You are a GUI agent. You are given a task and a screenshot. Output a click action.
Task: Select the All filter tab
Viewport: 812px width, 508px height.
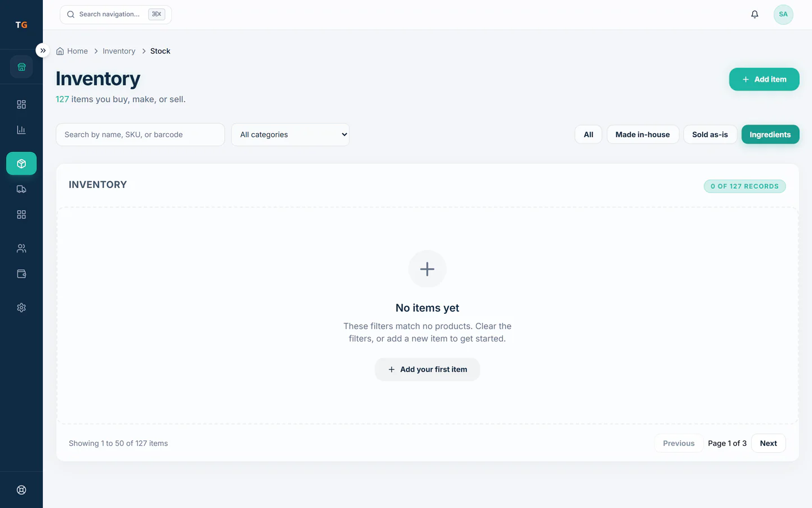pos(588,134)
